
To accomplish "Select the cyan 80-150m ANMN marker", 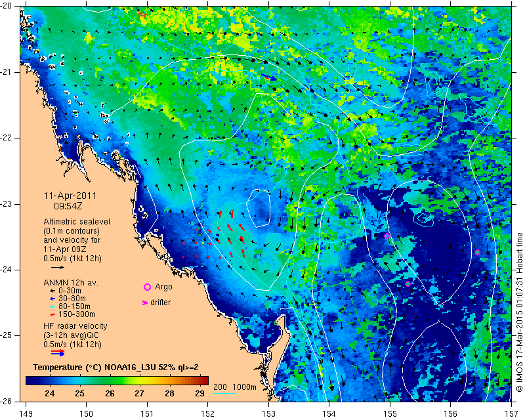I will click(52, 306).
